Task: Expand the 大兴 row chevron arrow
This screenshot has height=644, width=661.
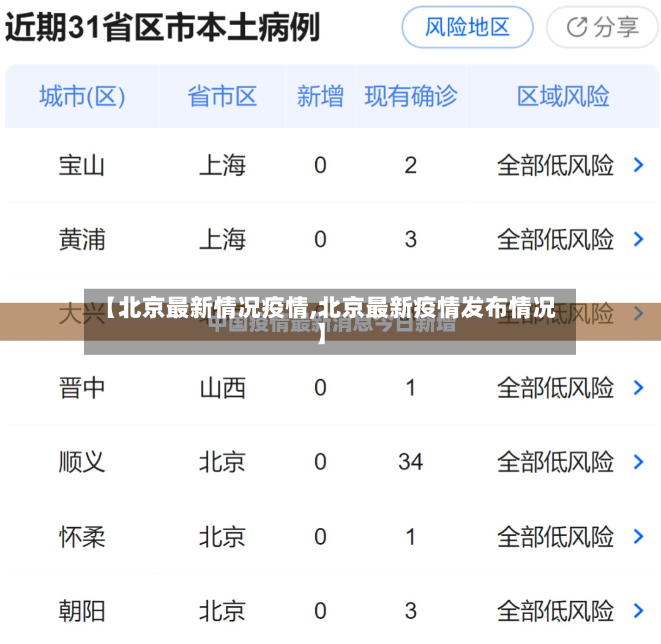Action: (x=638, y=313)
